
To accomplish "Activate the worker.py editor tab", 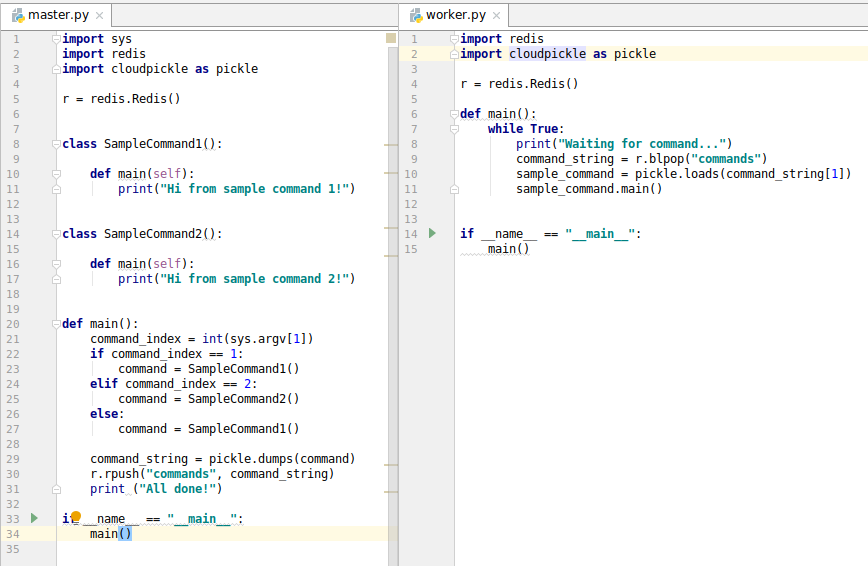I will [455, 15].
